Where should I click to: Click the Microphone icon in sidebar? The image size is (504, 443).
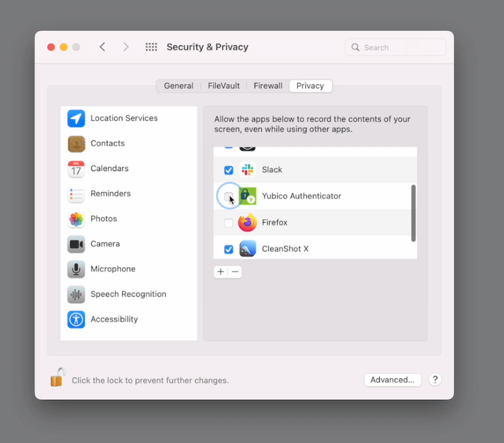point(76,269)
